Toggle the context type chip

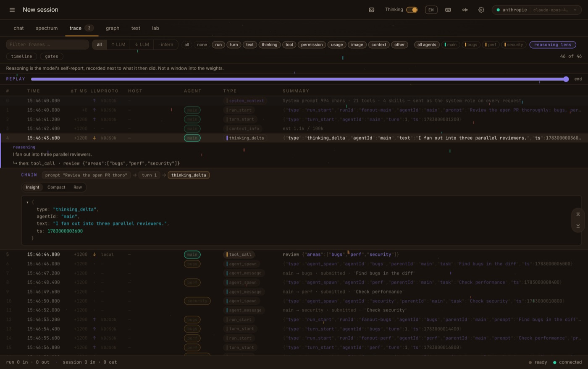click(378, 44)
